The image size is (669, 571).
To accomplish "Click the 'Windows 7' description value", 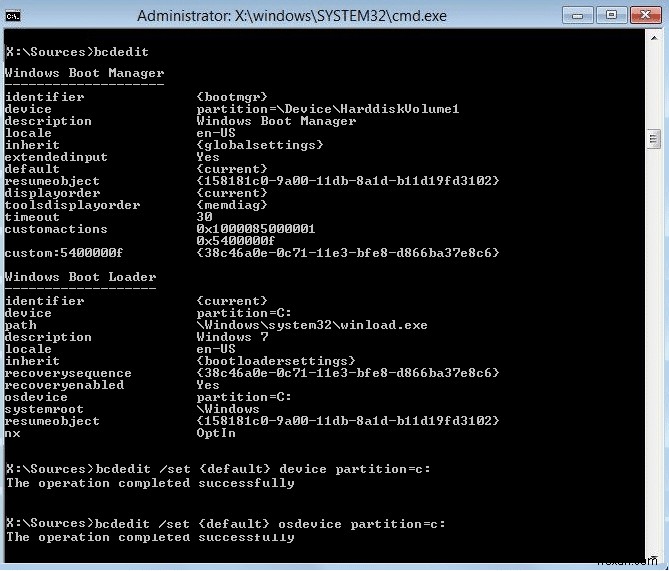I will click(233, 337).
